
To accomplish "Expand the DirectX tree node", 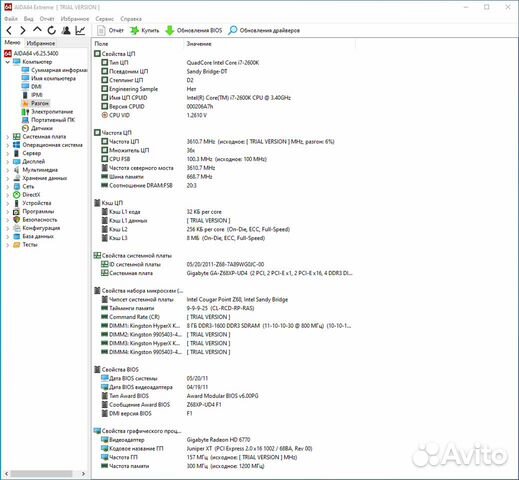I will [7, 195].
